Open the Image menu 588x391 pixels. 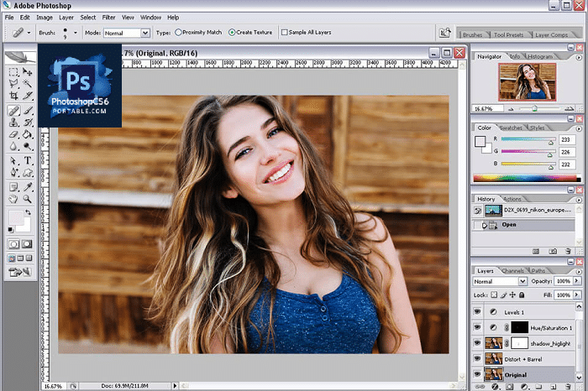(45, 18)
